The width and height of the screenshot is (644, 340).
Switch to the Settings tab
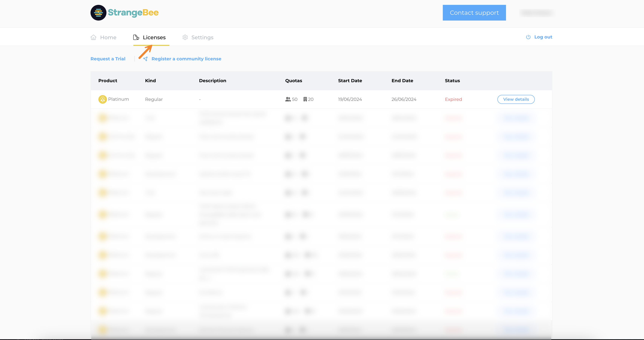click(x=198, y=38)
